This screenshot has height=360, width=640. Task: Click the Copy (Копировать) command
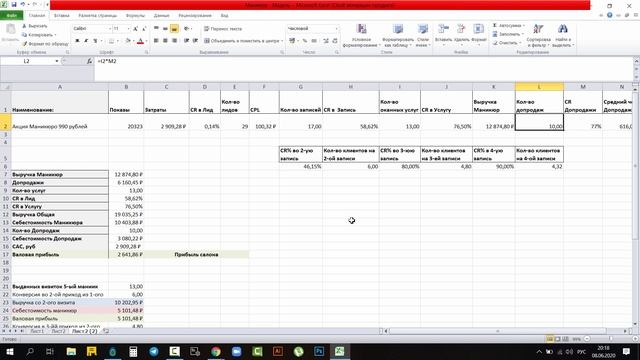39,35
